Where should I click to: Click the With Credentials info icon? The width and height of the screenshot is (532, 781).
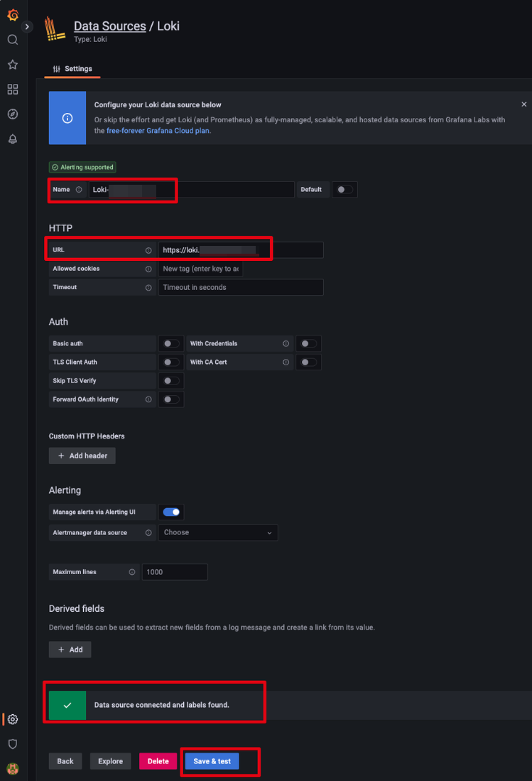286,344
